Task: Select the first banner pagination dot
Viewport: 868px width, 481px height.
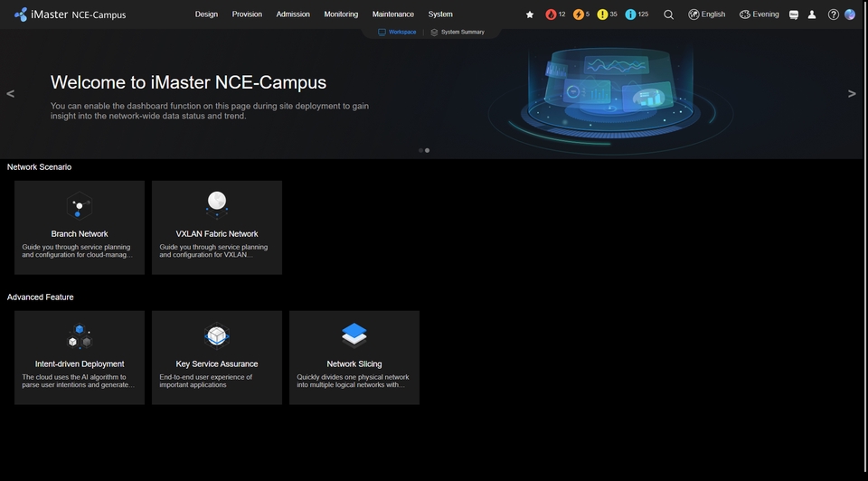Action: (x=420, y=151)
